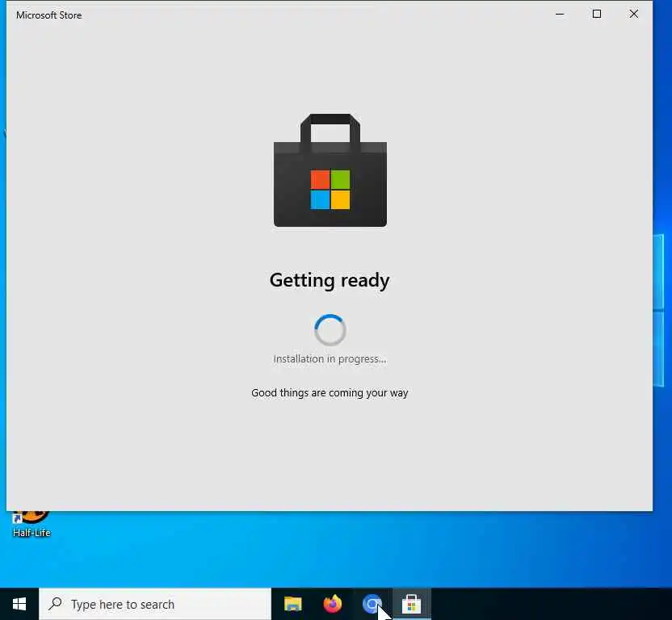
Task: Click the search magnifier icon in taskbar
Action: [x=55, y=604]
